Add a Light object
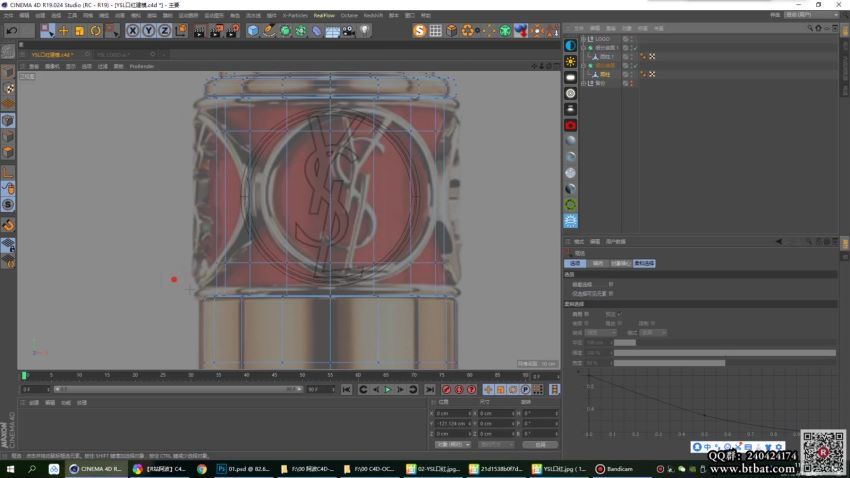This screenshot has width=850, height=478. click(365, 31)
